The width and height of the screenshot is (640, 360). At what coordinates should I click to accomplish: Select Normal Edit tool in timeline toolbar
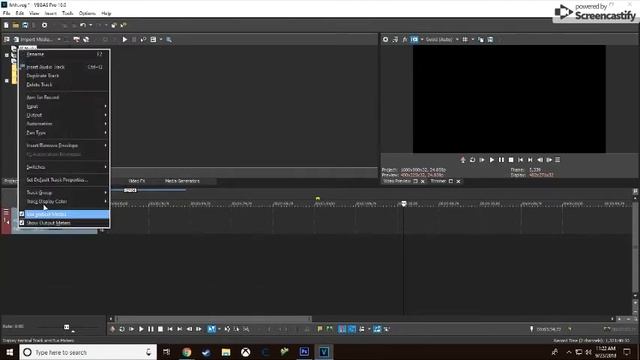point(211,329)
